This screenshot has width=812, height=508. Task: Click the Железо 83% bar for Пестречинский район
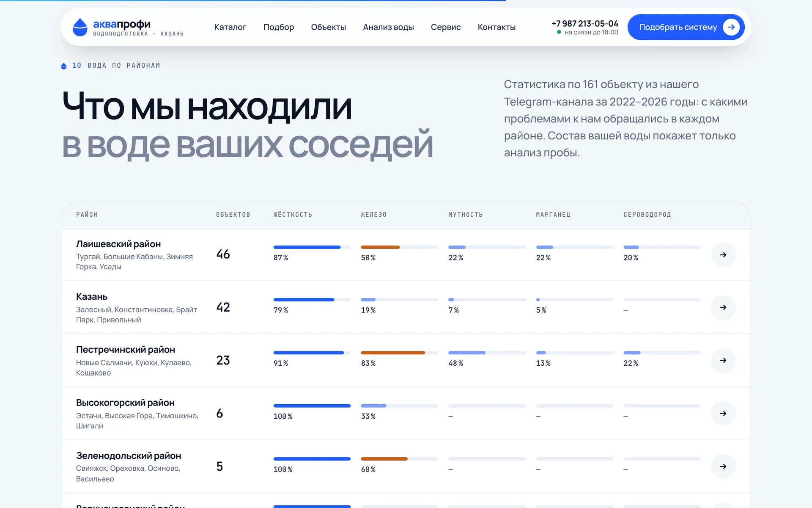click(399, 353)
